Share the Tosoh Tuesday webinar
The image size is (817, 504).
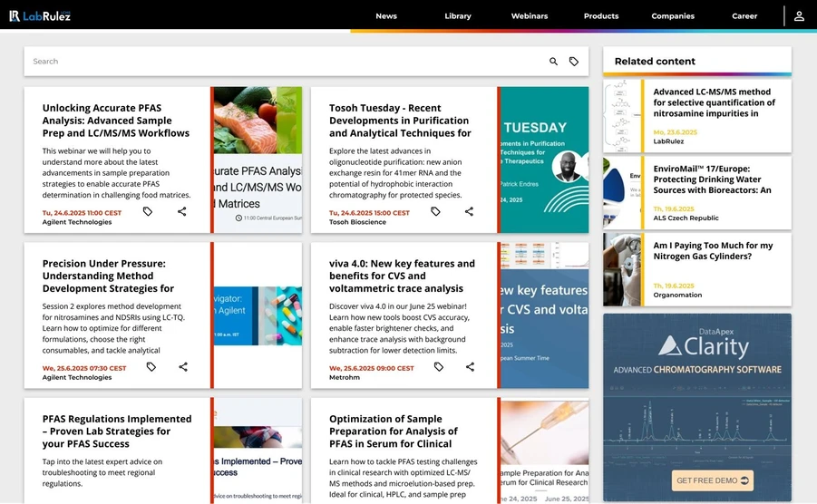pos(469,211)
